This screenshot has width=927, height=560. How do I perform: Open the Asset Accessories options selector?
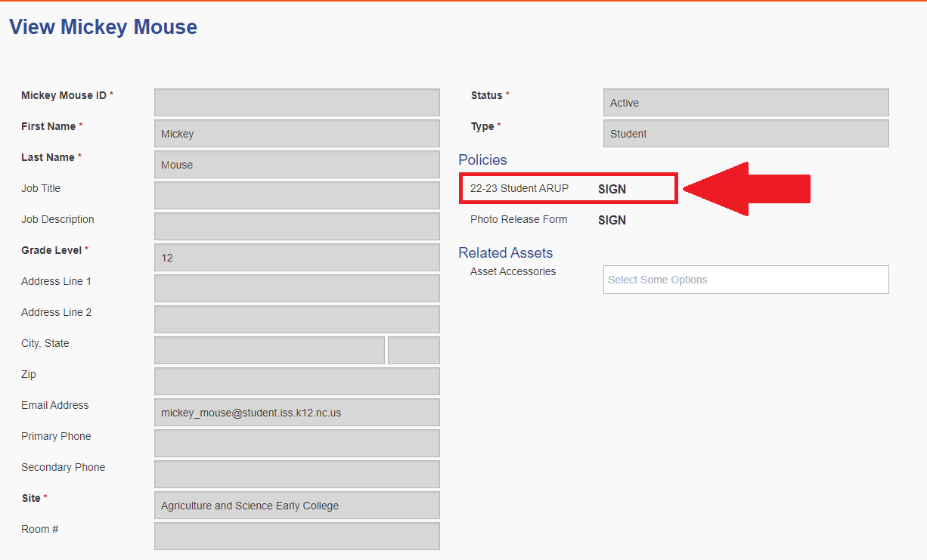(x=746, y=280)
